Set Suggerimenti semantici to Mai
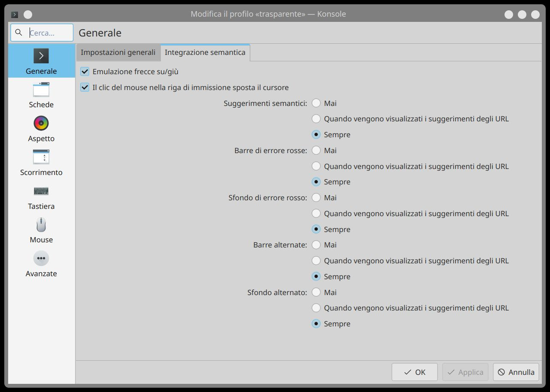 (x=316, y=103)
